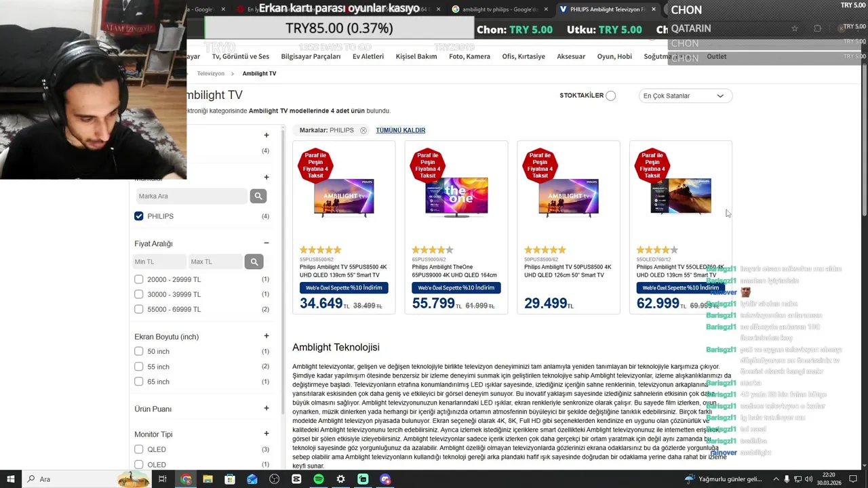Expand the Ürün Puanı filter section
The width and height of the screenshot is (868, 488).
click(x=267, y=409)
